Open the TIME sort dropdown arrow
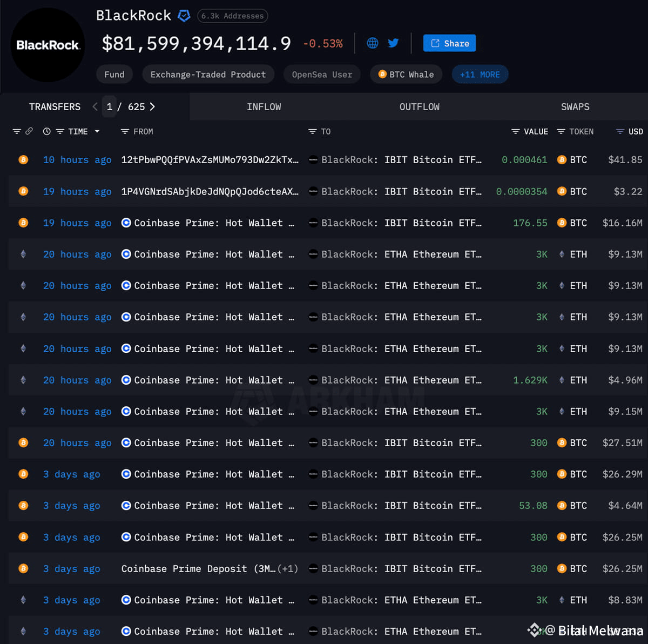This screenshot has height=644, width=648. click(x=97, y=131)
